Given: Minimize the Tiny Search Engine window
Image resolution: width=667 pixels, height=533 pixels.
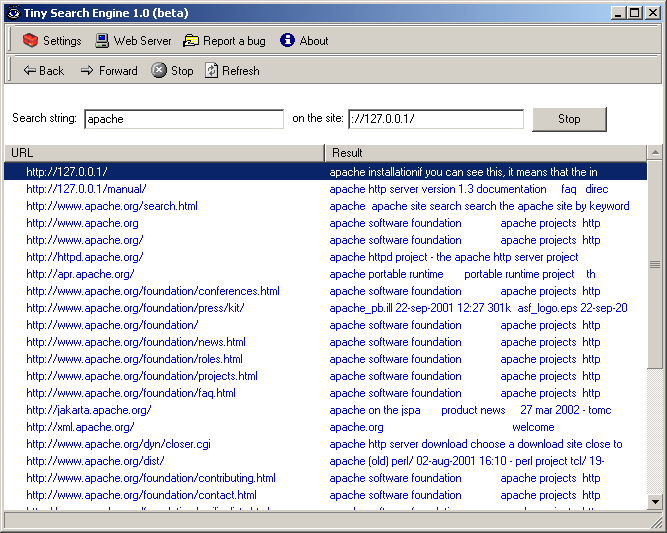Looking at the screenshot, I should click(x=618, y=13).
